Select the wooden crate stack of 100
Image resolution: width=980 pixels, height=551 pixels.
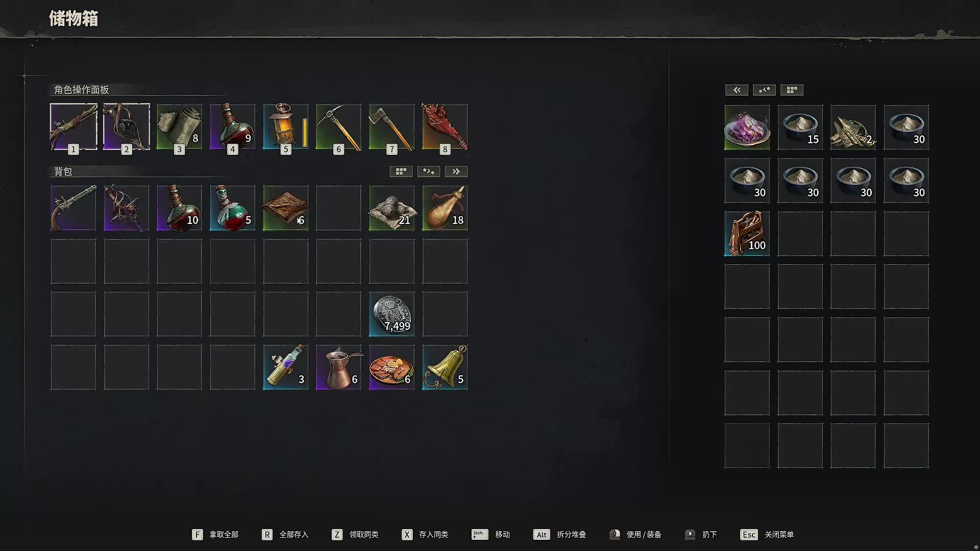coord(747,233)
